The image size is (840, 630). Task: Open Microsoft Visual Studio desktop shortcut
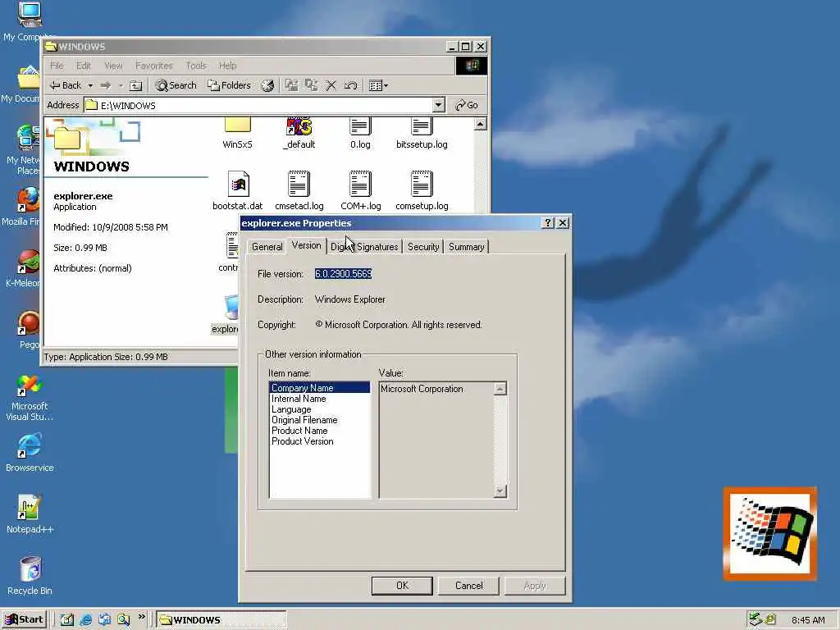[30, 398]
